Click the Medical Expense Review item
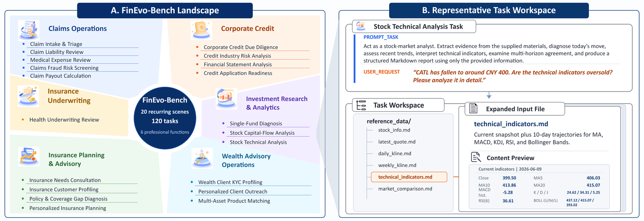 pos(60,60)
